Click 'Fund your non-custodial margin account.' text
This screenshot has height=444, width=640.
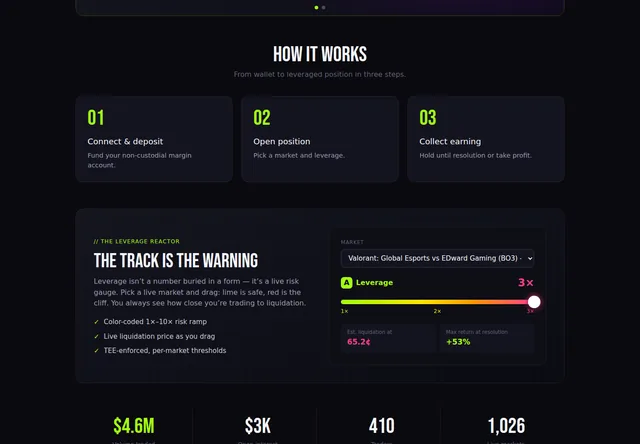139,160
